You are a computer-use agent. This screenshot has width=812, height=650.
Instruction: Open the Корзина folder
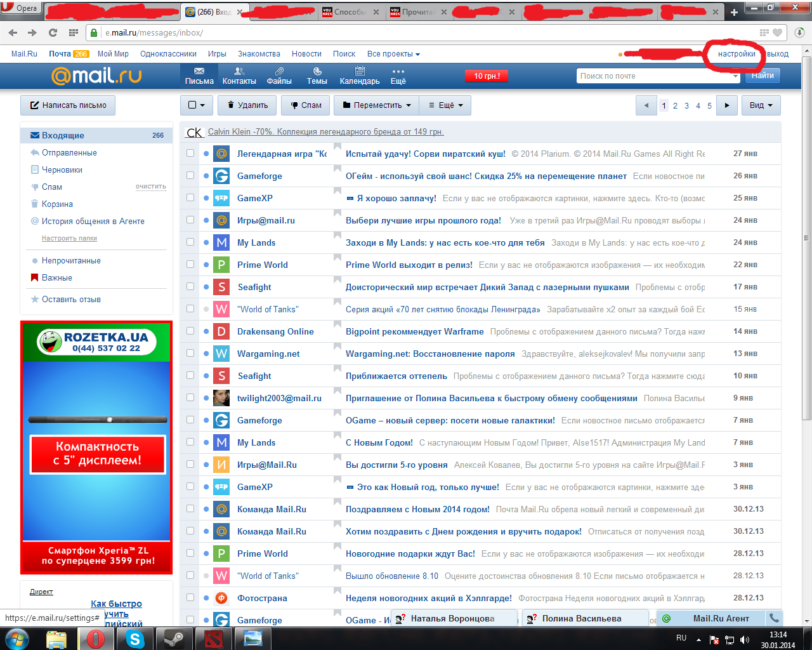tap(57, 204)
